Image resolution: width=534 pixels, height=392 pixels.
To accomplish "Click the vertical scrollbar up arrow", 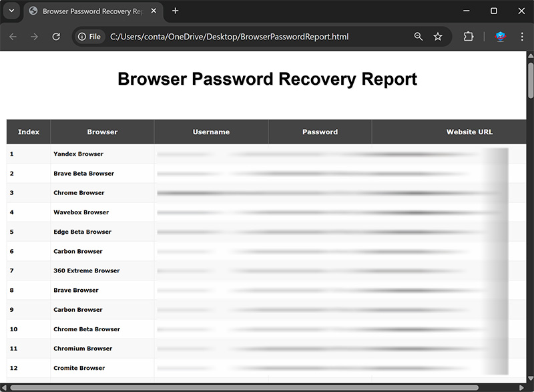I will click(530, 55).
